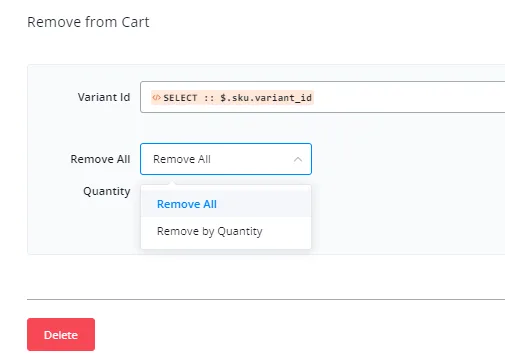
Task: Click the $.sku.variant_id path text
Action: [x=266, y=98]
